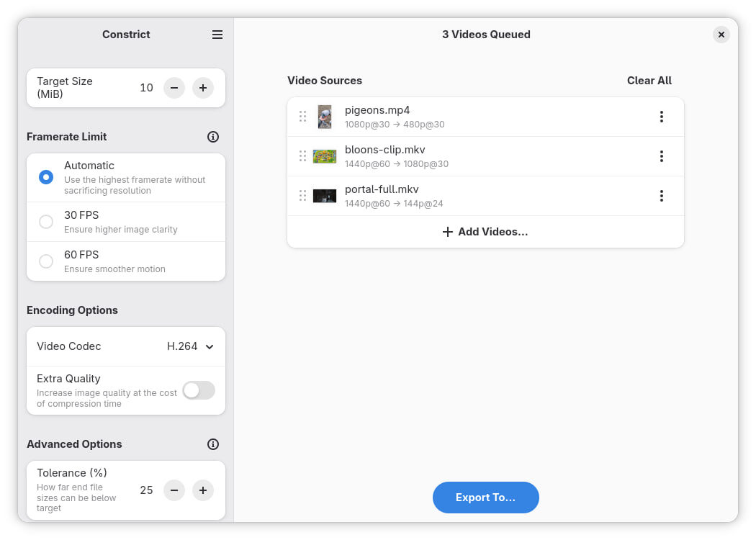
Task: Click drag handle for portal-full.mkv
Action: (303, 196)
